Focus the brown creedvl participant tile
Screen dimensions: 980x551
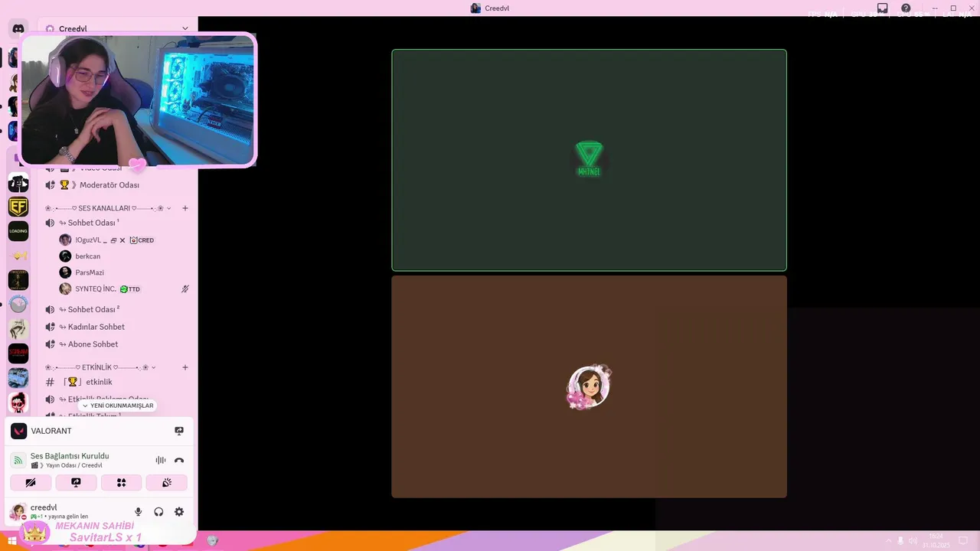(x=589, y=386)
